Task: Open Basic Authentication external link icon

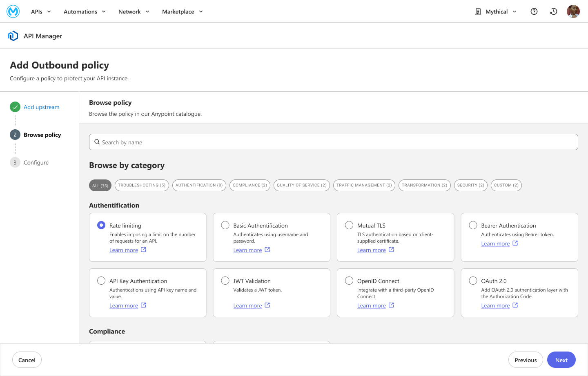Action: 267,250
